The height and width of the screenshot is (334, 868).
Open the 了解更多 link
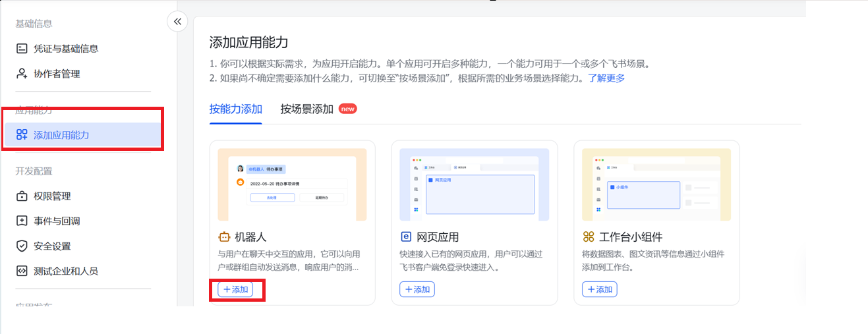(x=606, y=78)
